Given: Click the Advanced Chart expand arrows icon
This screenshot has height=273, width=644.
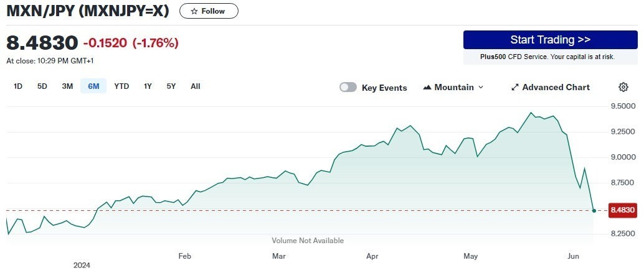Looking at the screenshot, I should (515, 88).
